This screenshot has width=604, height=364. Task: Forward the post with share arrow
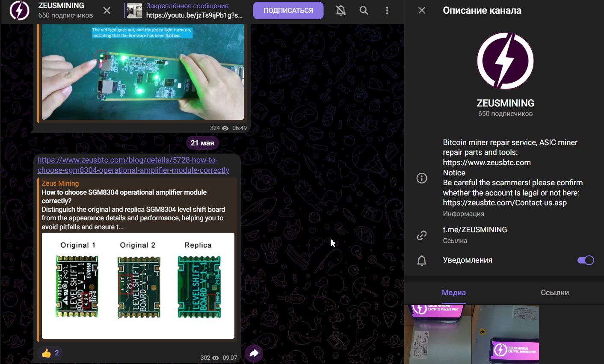tap(254, 353)
